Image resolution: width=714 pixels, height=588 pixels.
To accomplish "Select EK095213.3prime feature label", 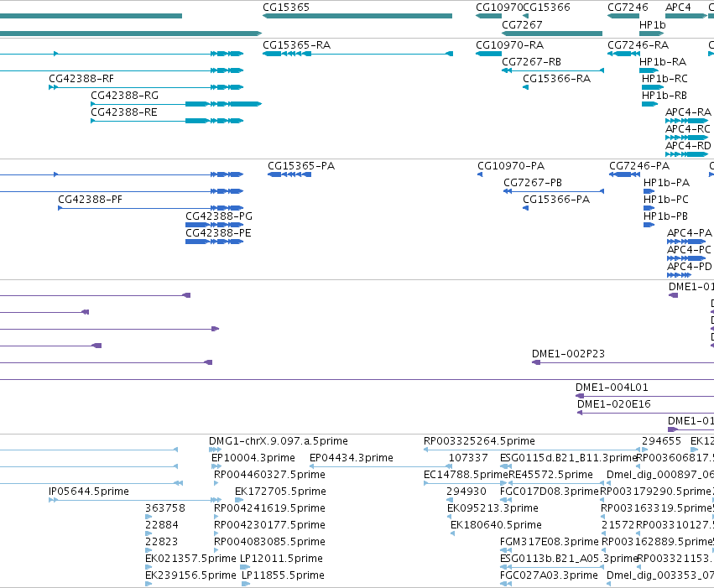I will 493,508.
